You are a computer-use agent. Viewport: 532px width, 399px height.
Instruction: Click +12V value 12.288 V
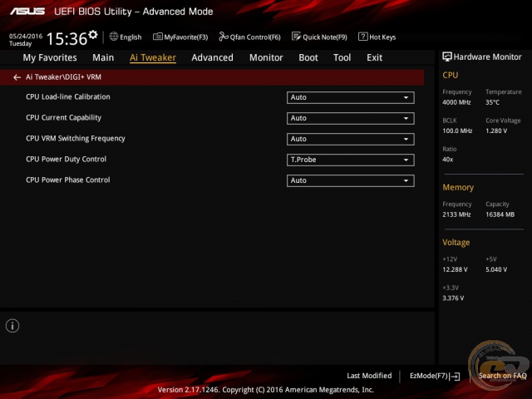click(455, 269)
